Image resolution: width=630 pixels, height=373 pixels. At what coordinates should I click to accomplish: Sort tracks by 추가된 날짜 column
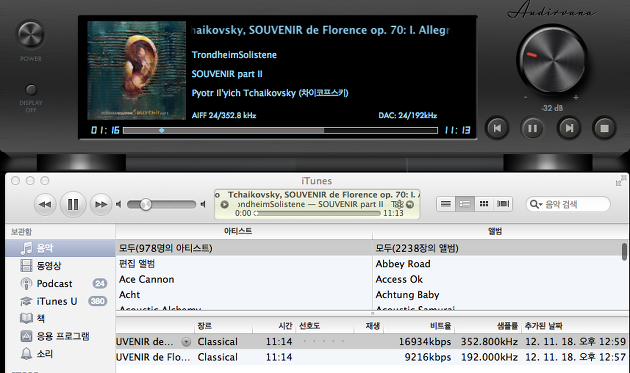[x=575, y=326]
